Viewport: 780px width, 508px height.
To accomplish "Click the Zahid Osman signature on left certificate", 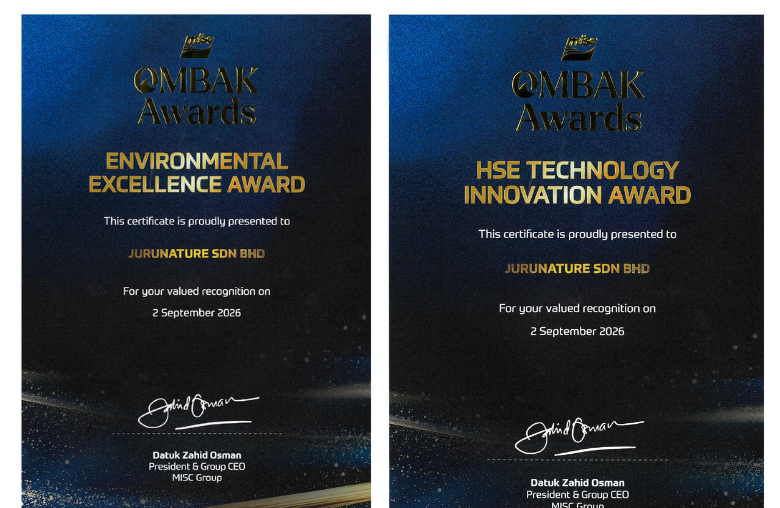I will [198, 412].
